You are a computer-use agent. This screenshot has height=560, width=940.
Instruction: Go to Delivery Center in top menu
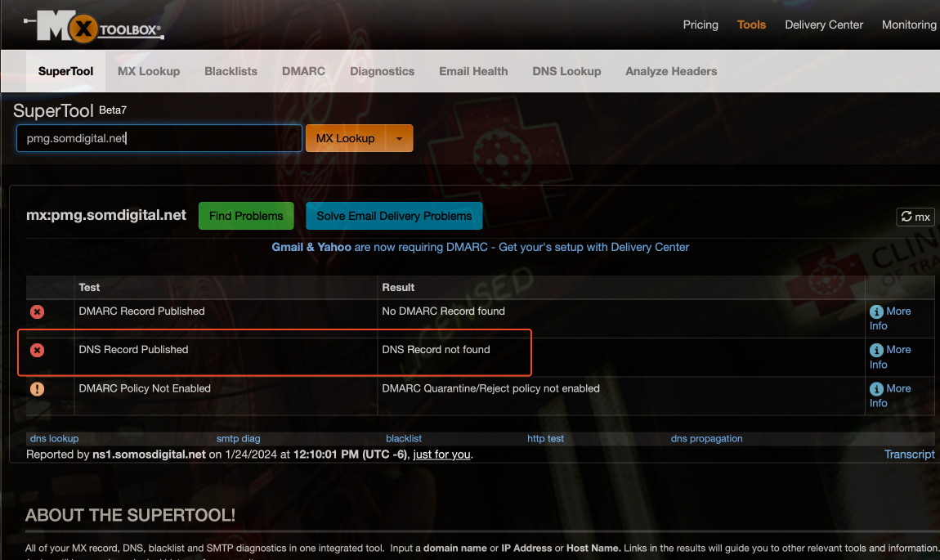click(x=824, y=25)
